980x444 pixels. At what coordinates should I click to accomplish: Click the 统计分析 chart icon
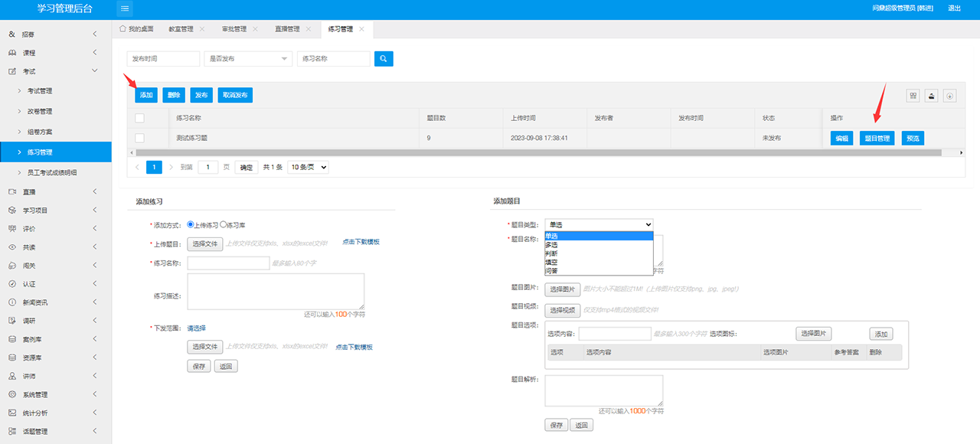pyautogui.click(x=12, y=413)
